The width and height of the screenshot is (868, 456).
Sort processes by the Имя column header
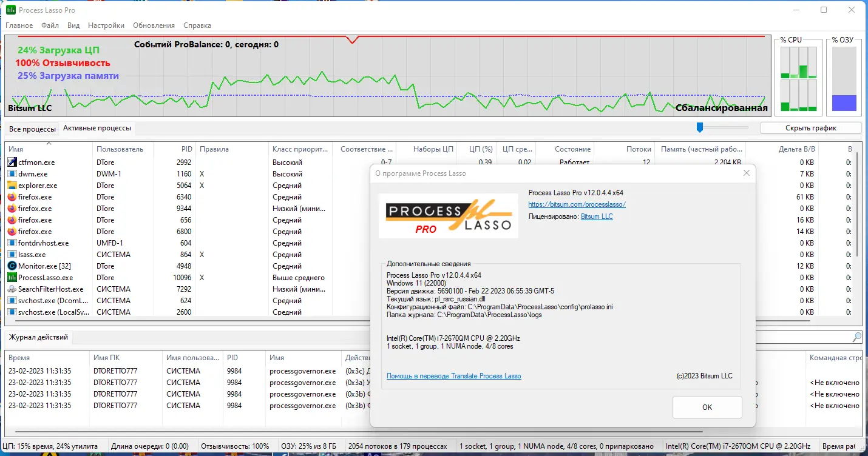point(49,149)
